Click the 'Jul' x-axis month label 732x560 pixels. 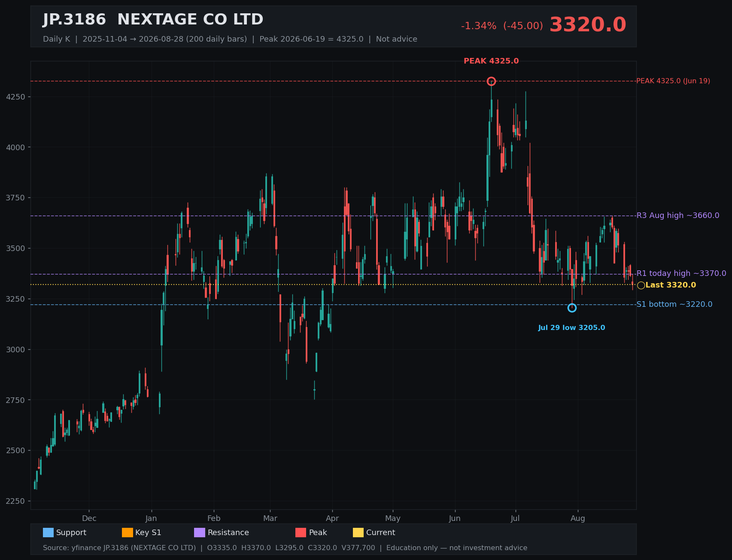point(515,518)
